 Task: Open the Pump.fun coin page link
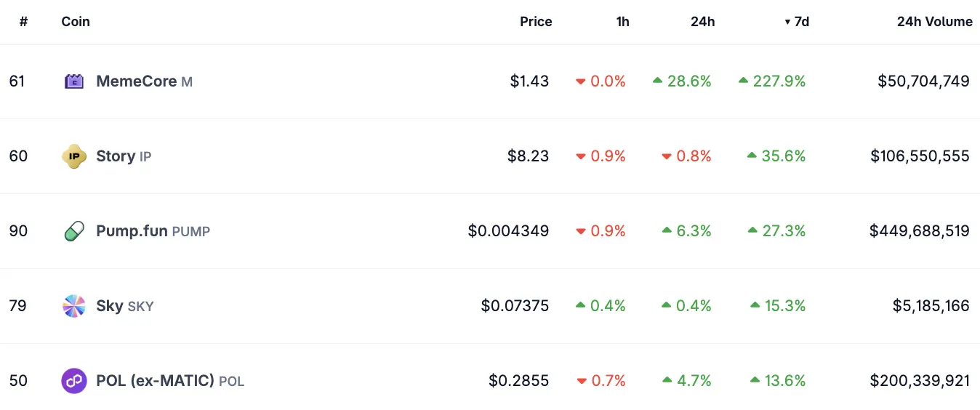[132, 231]
